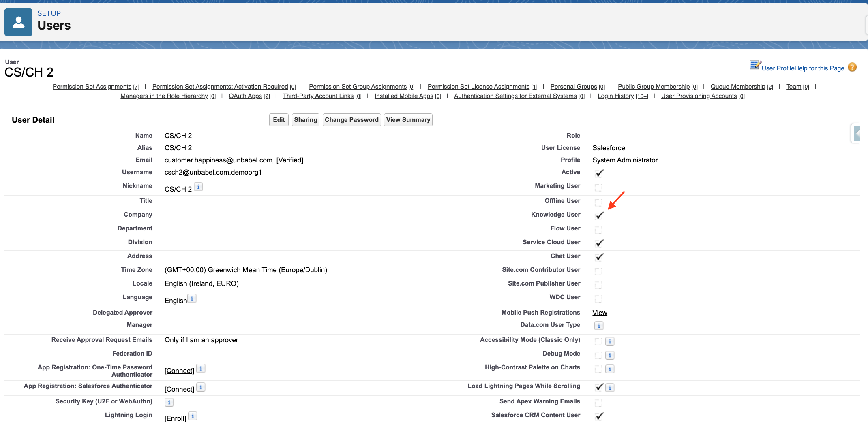868x422 pixels.
Task: Toggle the WDC User checkbox
Action: [x=598, y=299]
